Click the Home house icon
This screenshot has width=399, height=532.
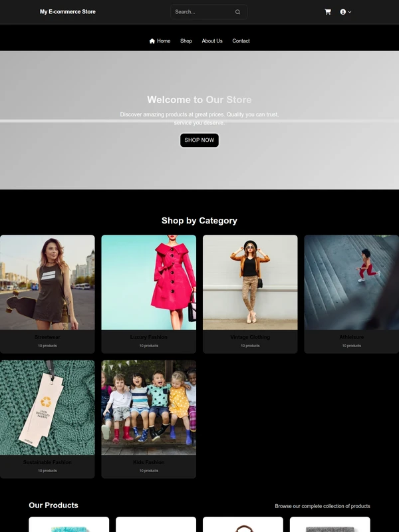(x=152, y=41)
